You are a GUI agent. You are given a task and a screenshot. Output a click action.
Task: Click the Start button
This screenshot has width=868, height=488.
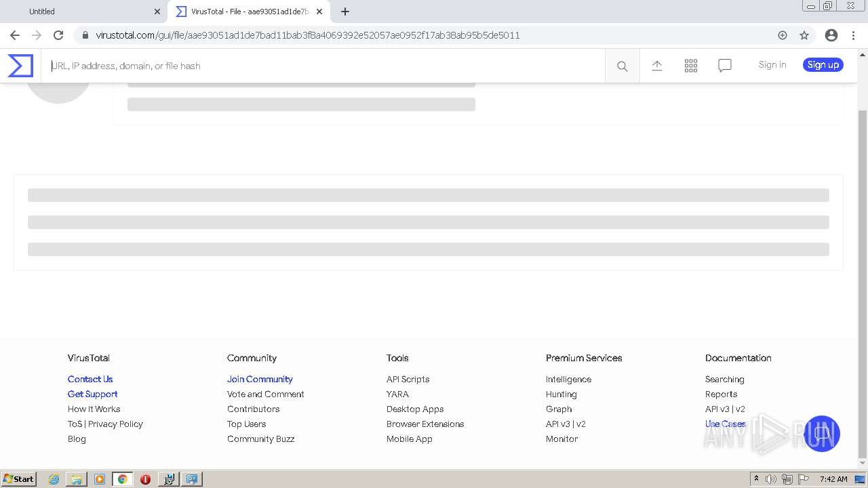click(18, 479)
